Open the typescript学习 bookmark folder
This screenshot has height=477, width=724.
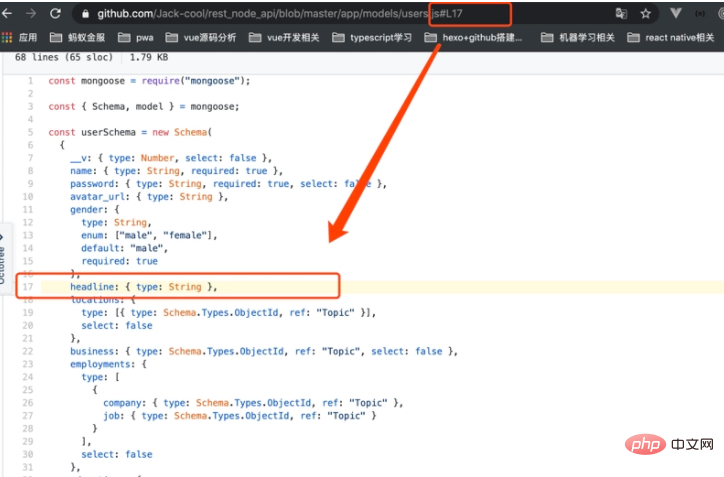pyautogui.click(x=372, y=37)
